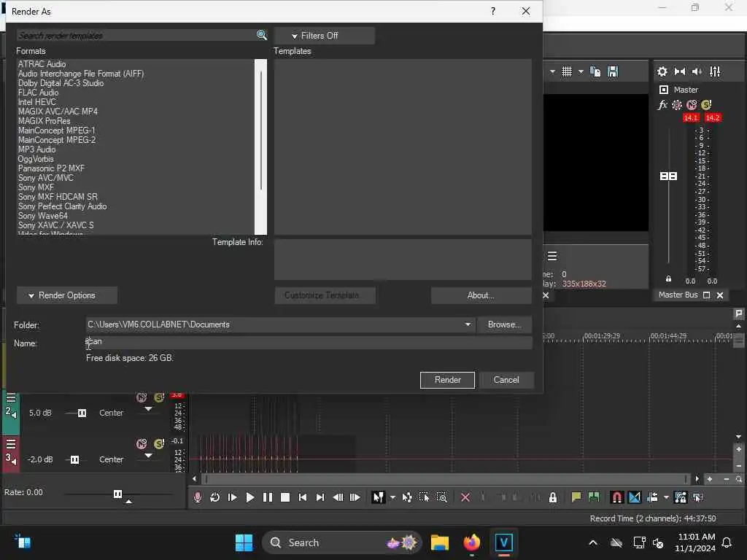Click the Render button

coord(447,380)
